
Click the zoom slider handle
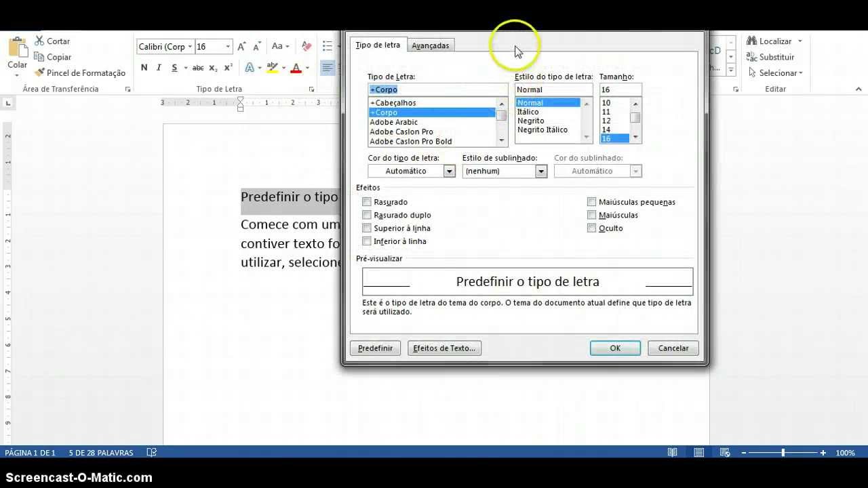783,453
